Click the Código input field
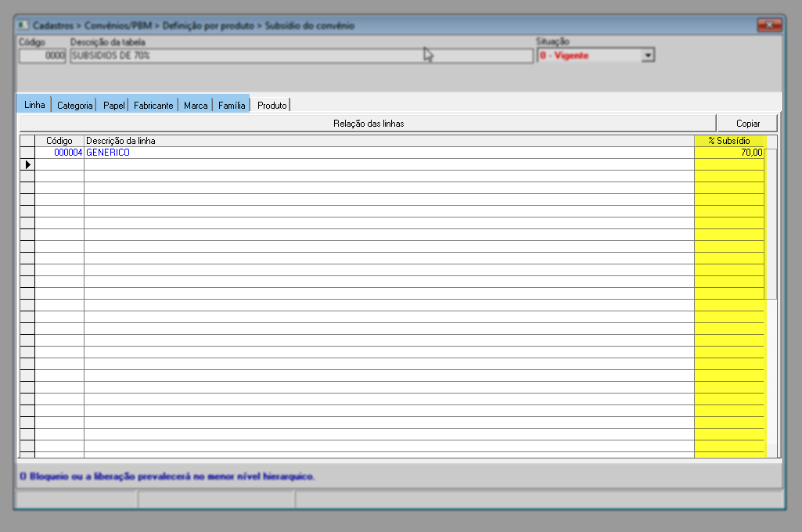This screenshot has height=532, width=802. pos(42,56)
